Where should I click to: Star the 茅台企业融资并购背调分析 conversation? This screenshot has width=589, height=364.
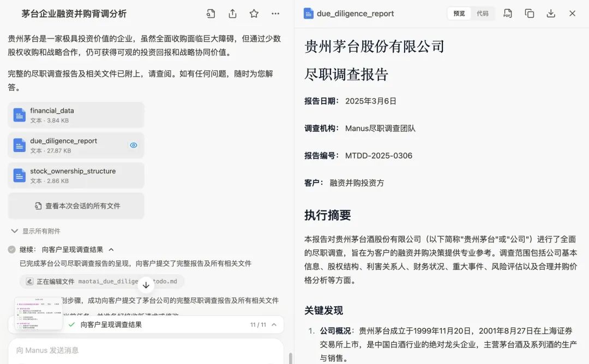point(254,13)
